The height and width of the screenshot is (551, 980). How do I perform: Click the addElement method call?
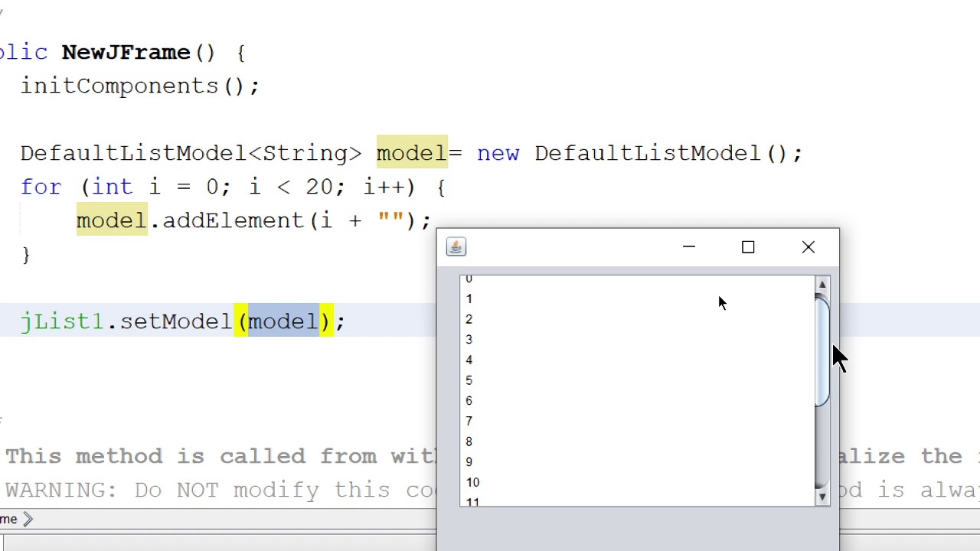click(x=233, y=220)
